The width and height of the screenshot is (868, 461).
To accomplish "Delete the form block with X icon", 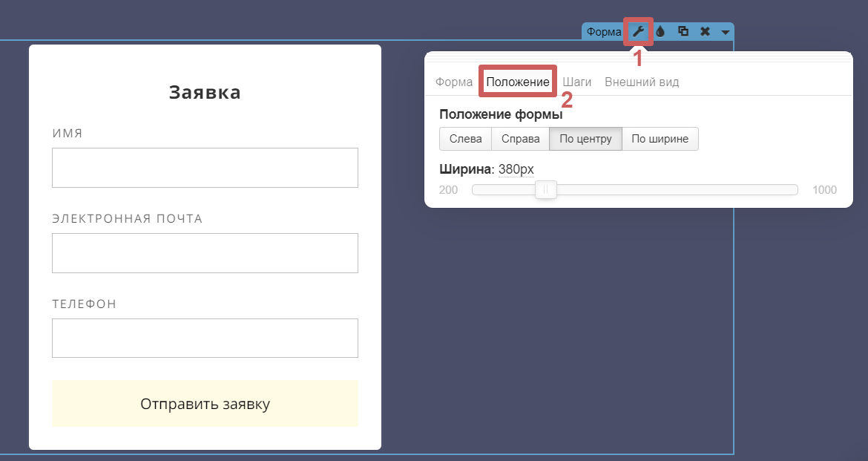I will pos(705,32).
